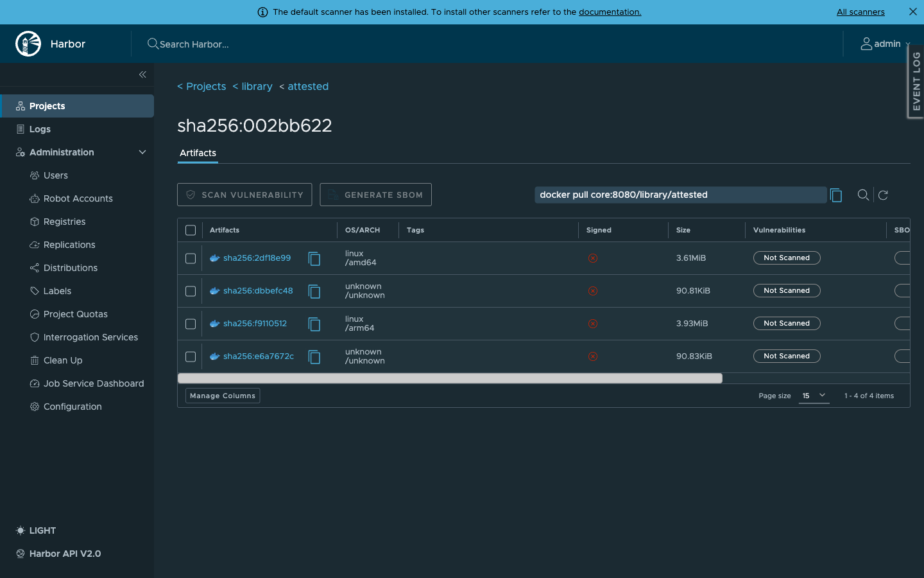Click the search magnifier icon in header
The image size is (924, 578).
153,44
